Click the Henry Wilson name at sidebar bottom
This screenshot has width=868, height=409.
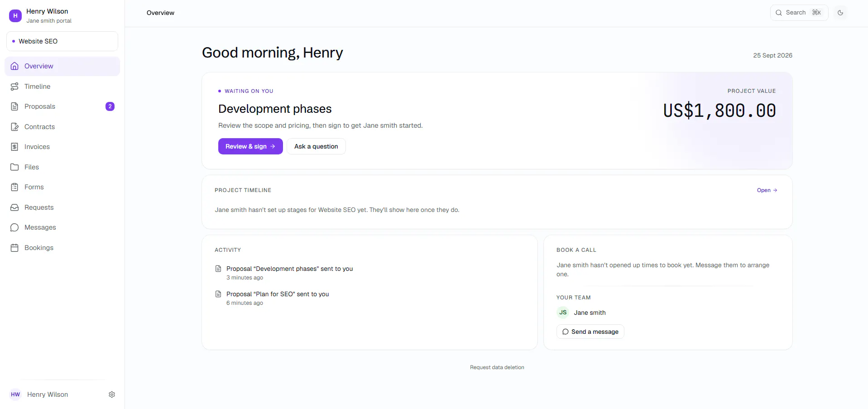(48, 395)
